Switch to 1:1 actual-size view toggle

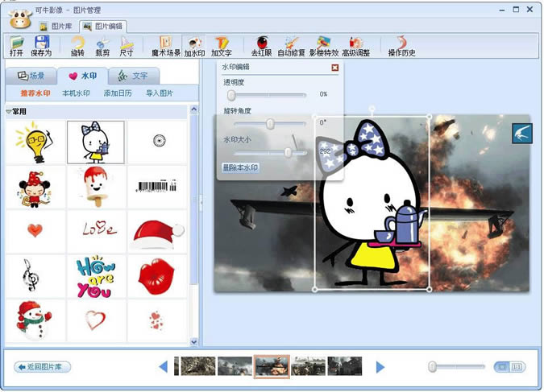pos(517,367)
